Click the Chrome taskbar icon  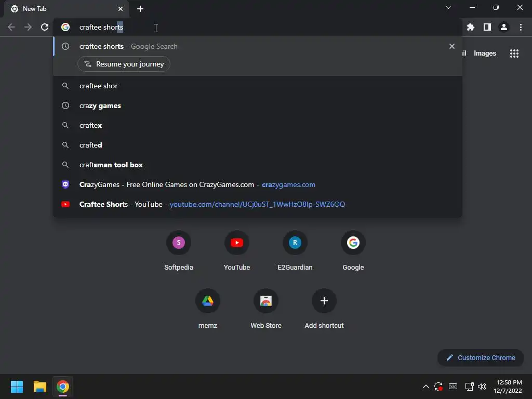(63, 387)
